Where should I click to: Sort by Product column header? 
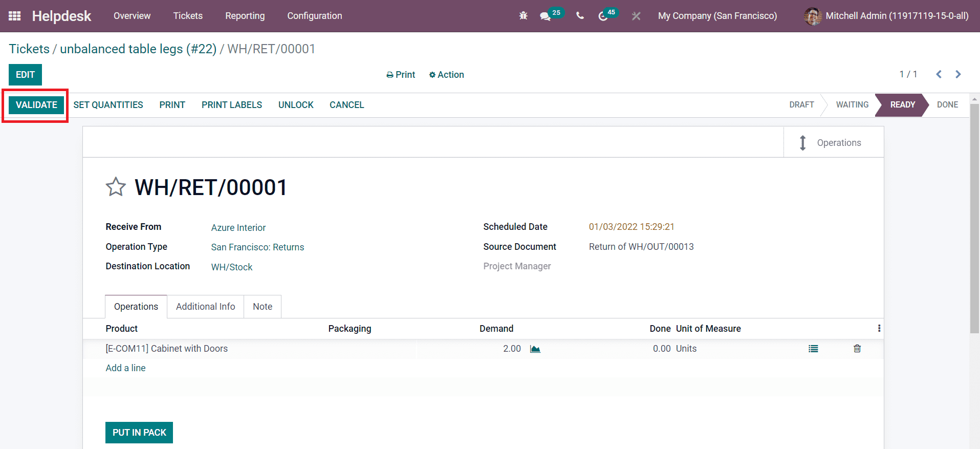(122, 329)
